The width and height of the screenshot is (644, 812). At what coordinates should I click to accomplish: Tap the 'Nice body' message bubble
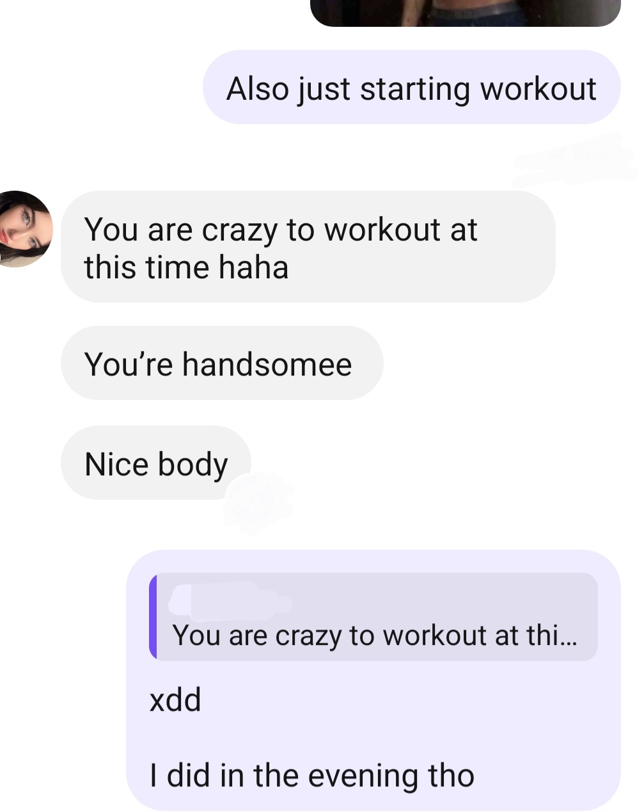tap(156, 463)
